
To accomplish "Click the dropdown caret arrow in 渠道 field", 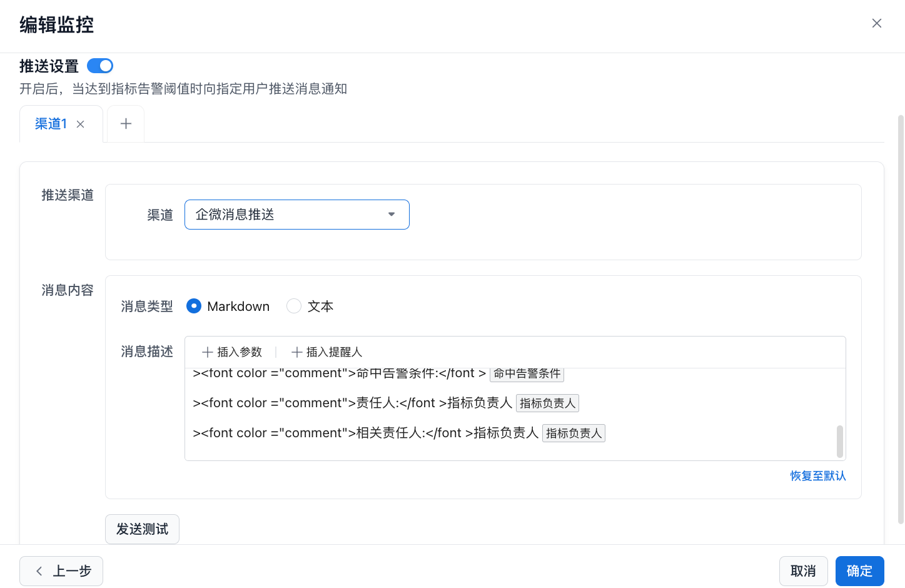I will (x=392, y=215).
